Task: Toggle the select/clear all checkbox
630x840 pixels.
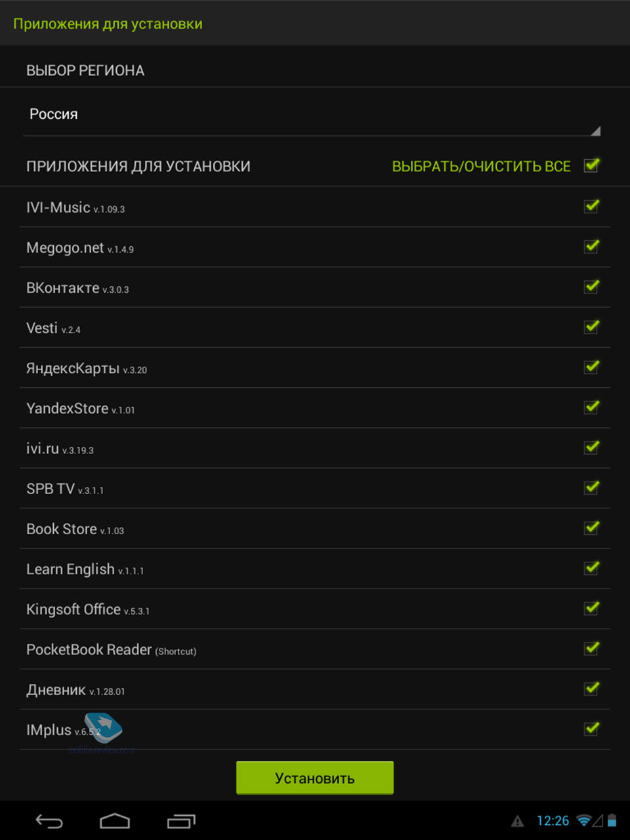Action: click(591, 165)
